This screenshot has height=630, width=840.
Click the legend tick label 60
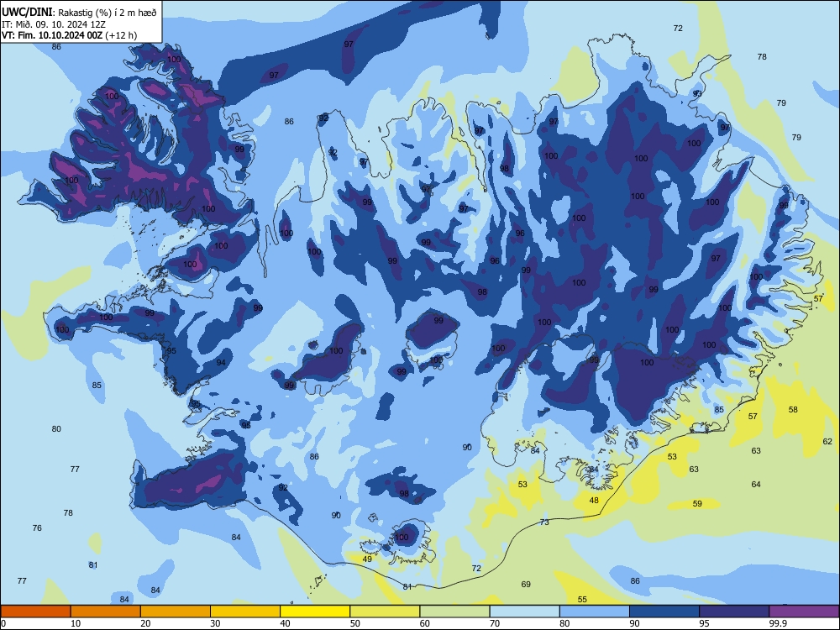coord(425,623)
